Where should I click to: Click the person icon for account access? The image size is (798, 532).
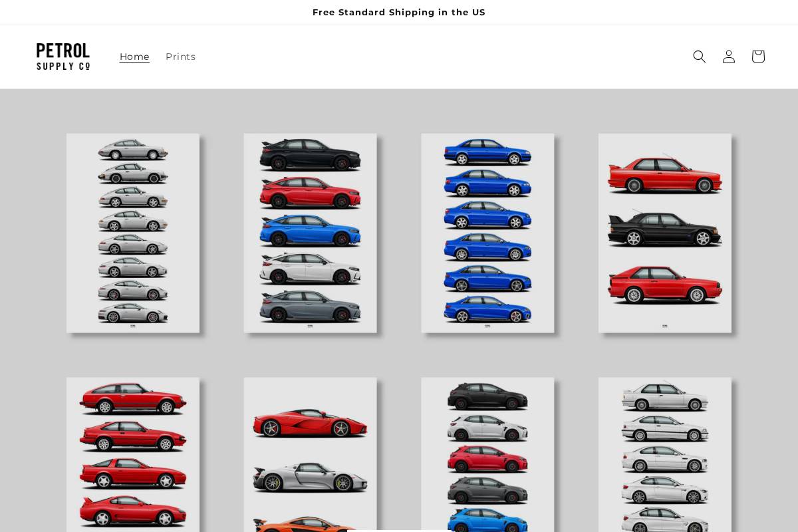click(729, 57)
